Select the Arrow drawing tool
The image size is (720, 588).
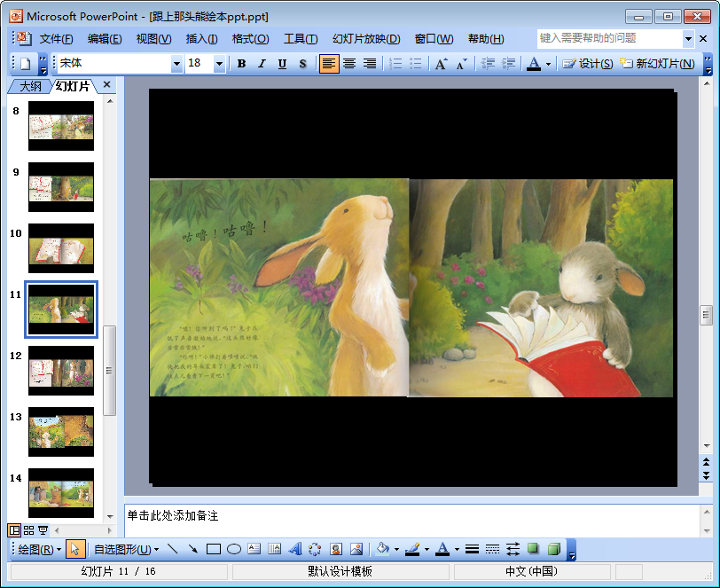tap(193, 549)
